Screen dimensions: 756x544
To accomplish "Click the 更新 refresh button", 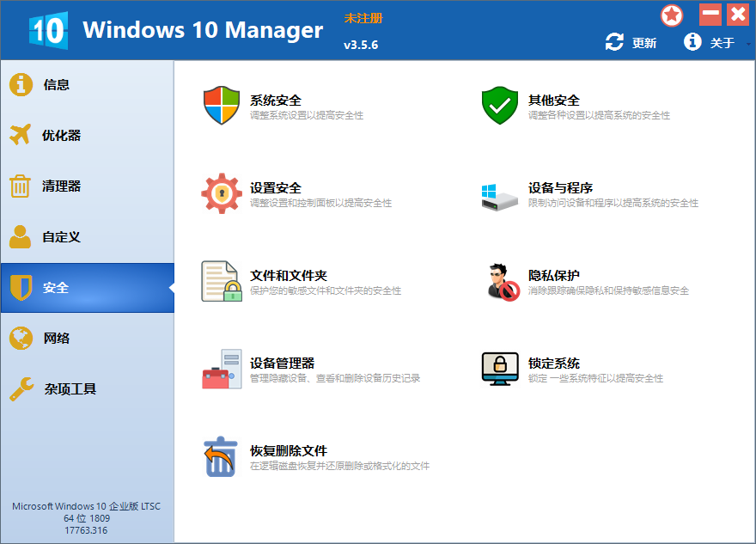I will (631, 43).
